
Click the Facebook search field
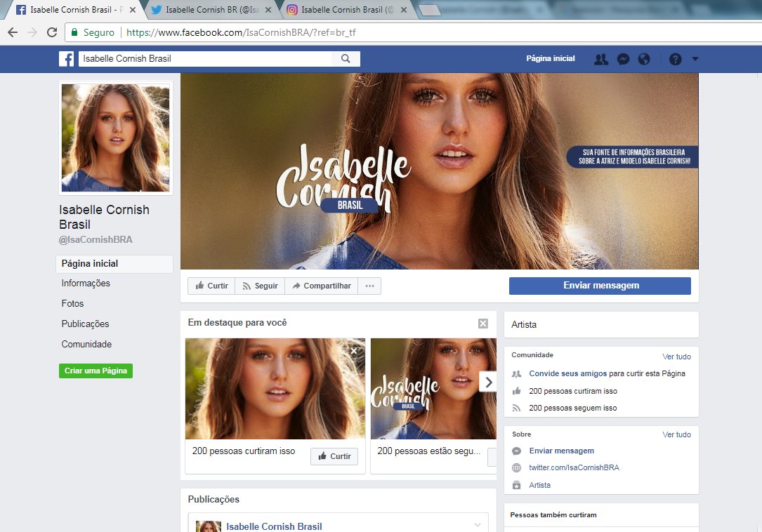[x=204, y=59]
